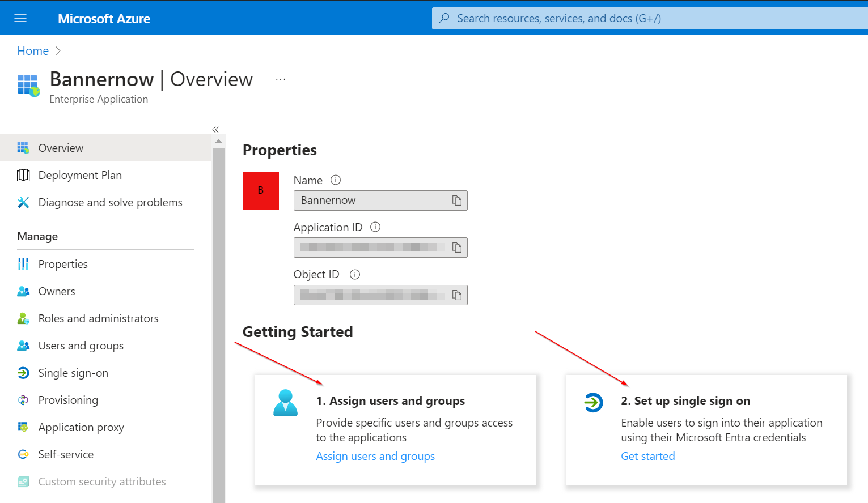Viewport: 868px width, 503px height.
Task: Click the Object ID text field
Action: click(380, 295)
